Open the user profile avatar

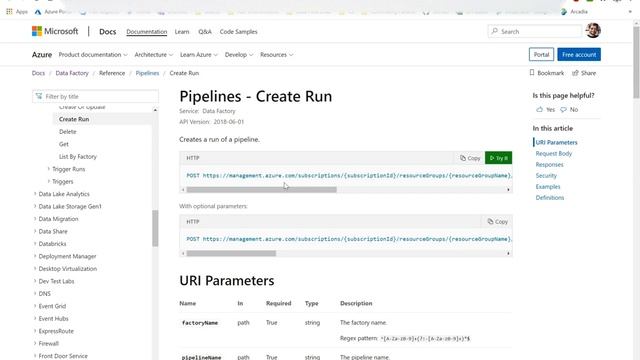pos(593,31)
